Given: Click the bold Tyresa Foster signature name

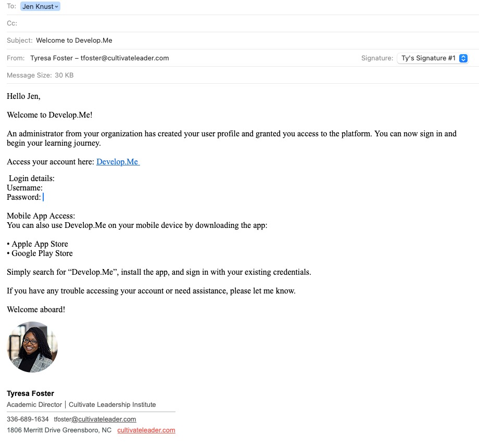Looking at the screenshot, I should pyautogui.click(x=30, y=393).
